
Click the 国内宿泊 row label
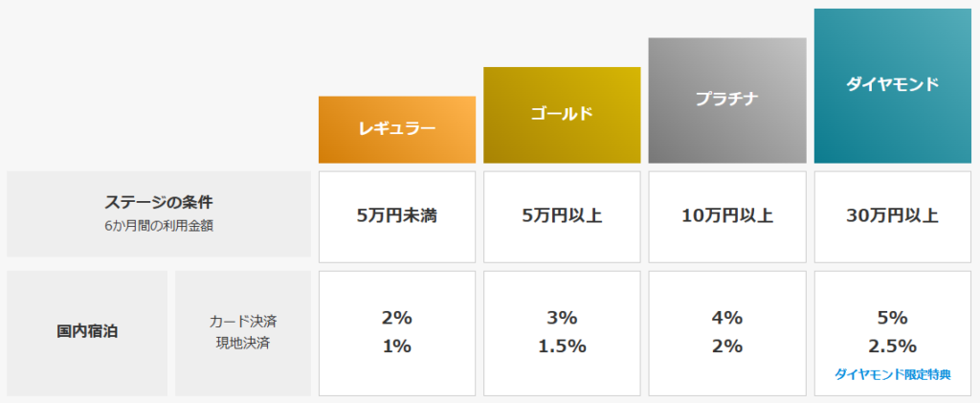point(87,332)
